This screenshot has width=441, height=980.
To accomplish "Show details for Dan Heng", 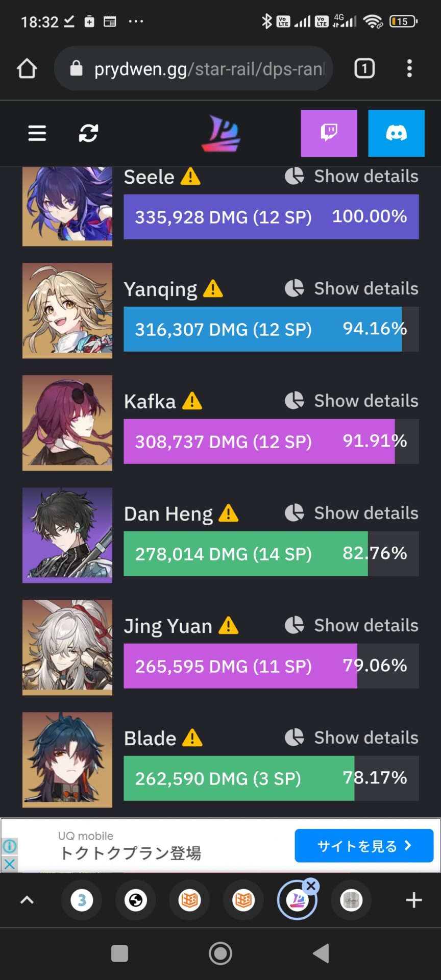I will click(352, 513).
